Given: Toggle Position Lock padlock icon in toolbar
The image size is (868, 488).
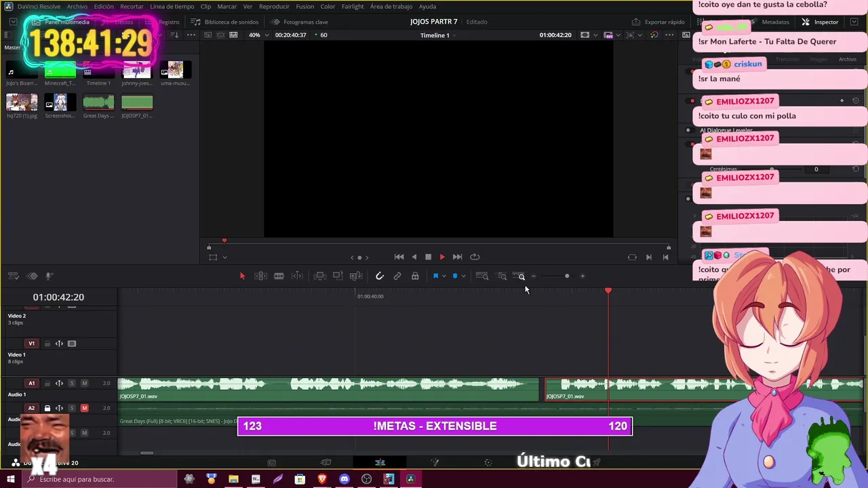Looking at the screenshot, I should pyautogui.click(x=415, y=276).
